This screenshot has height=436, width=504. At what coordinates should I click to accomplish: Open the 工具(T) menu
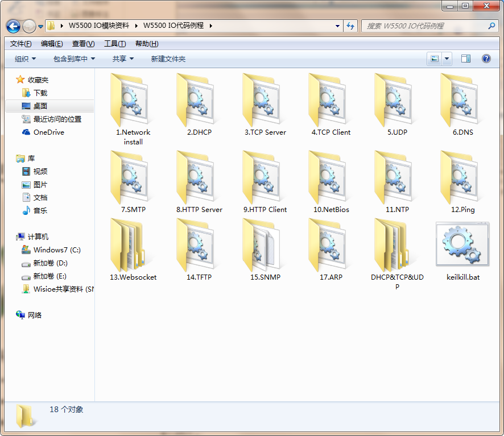[115, 44]
